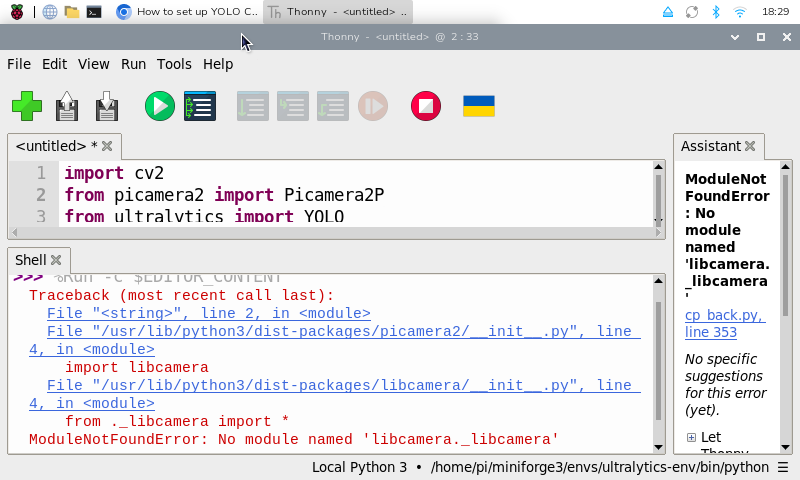The width and height of the screenshot is (800, 480).
Task: Open the Bluetooth tray menu
Action: [716, 12]
